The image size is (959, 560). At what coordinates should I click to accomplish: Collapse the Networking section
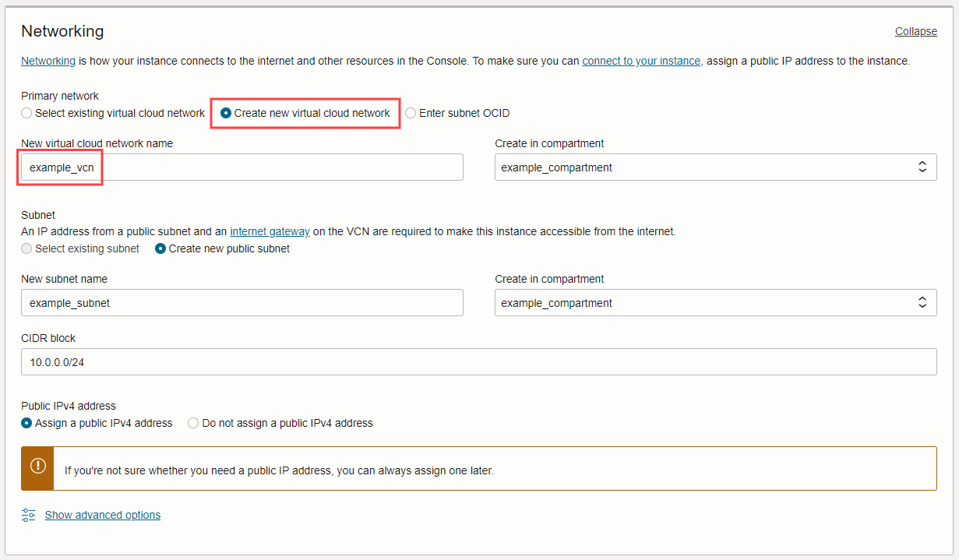(x=915, y=31)
